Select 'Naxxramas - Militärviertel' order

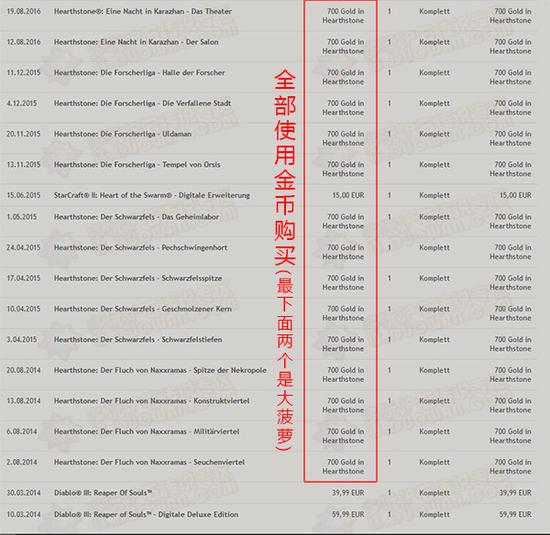(x=147, y=432)
